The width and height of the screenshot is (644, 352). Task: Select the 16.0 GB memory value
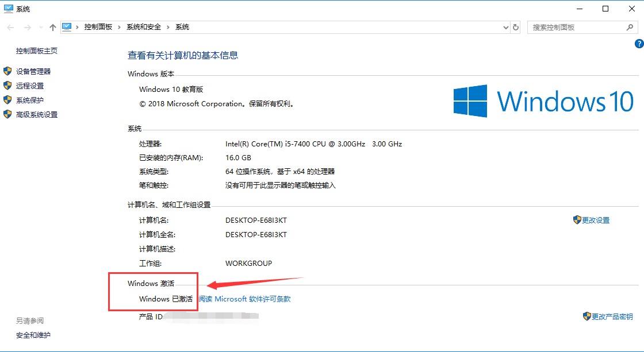(238, 157)
